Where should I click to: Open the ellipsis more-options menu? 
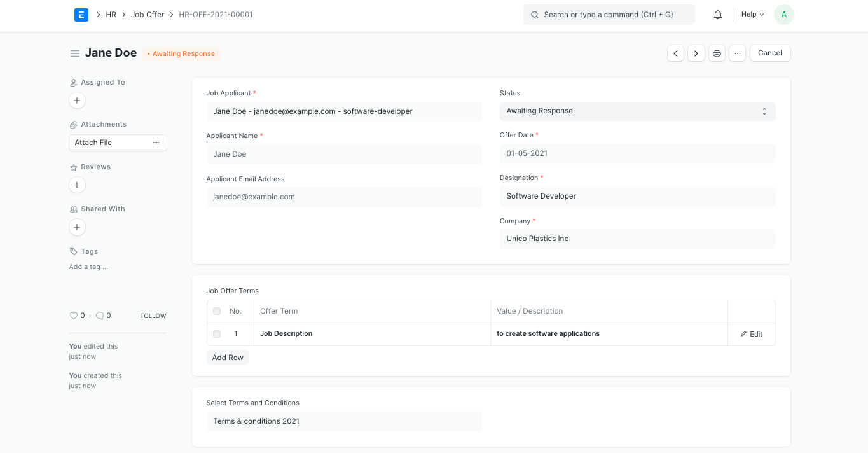point(738,53)
